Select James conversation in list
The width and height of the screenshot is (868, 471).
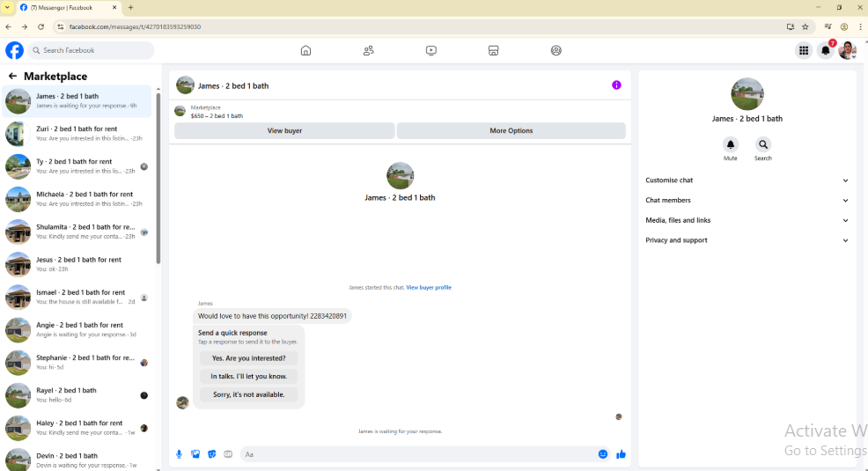coord(77,100)
